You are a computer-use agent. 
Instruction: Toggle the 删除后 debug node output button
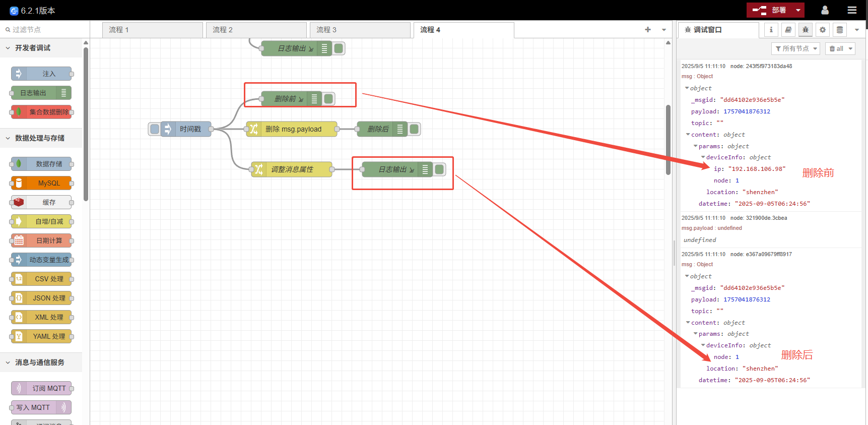414,129
